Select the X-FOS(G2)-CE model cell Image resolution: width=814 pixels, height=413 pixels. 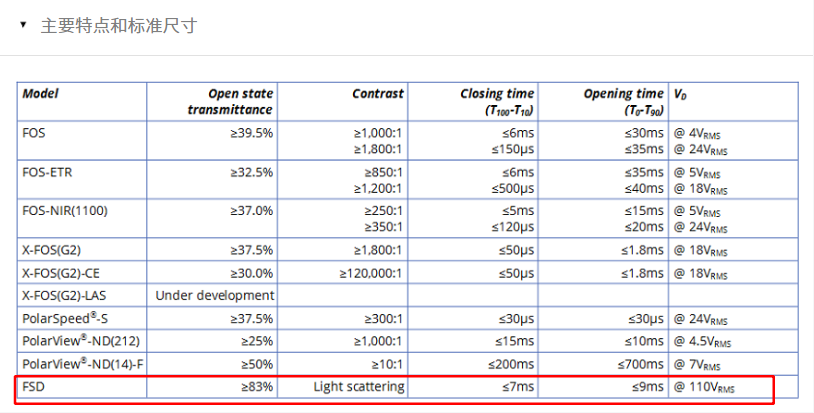(61, 273)
